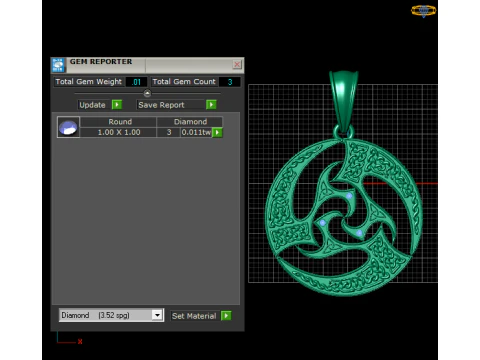This screenshot has width=480, height=360.
Task: Click the Total Gem Count label
Action: click(x=184, y=82)
